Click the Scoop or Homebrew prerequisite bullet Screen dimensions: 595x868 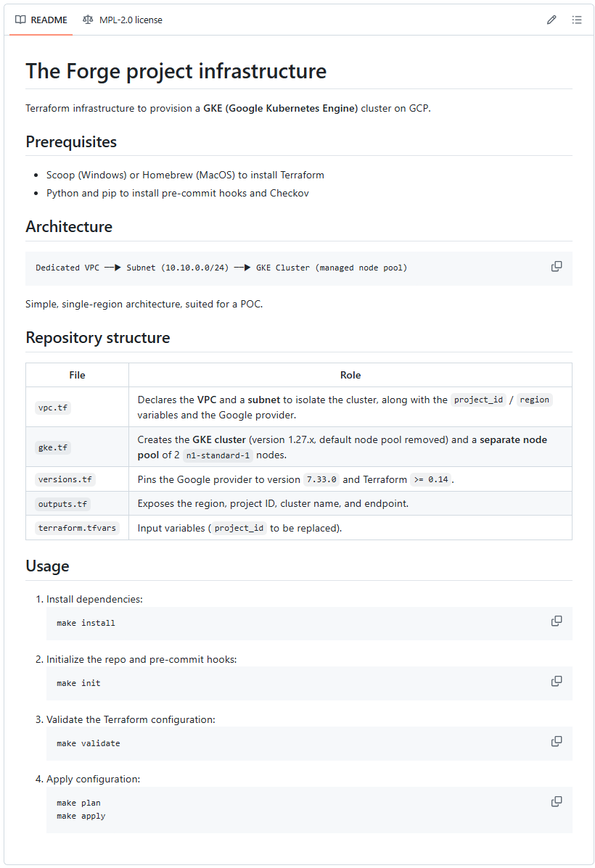pos(185,175)
